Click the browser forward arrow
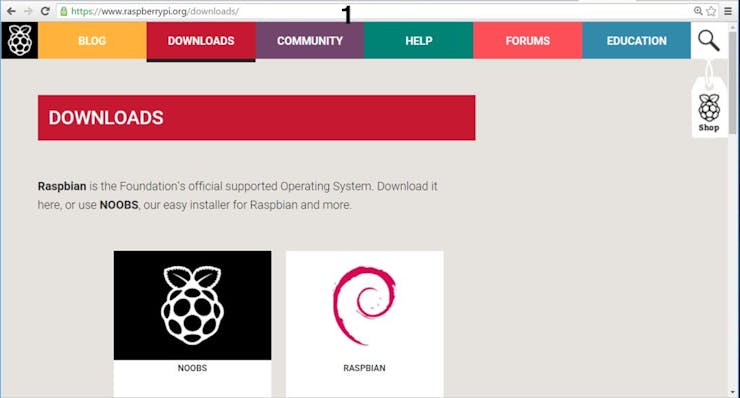This screenshot has height=398, width=740. [x=28, y=11]
